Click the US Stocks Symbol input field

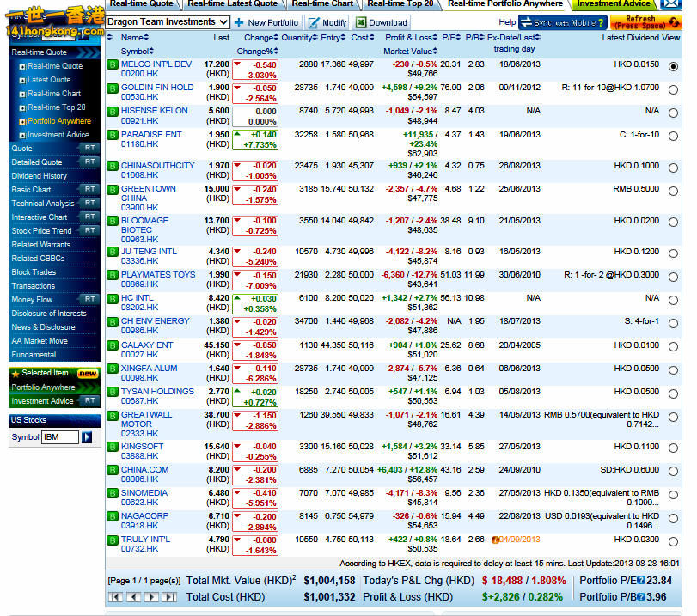[60, 437]
